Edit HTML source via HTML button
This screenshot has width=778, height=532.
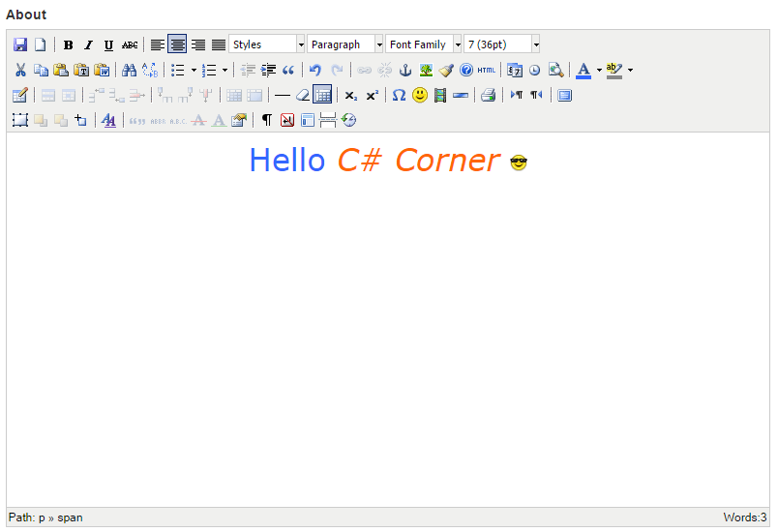pyautogui.click(x=486, y=70)
